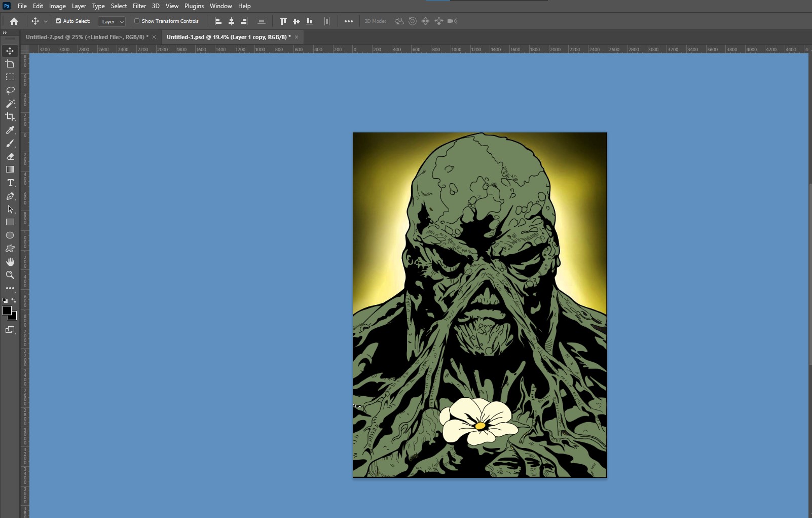The height and width of the screenshot is (518, 812).
Task: Click the Photoshop logo icon
Action: (7, 6)
